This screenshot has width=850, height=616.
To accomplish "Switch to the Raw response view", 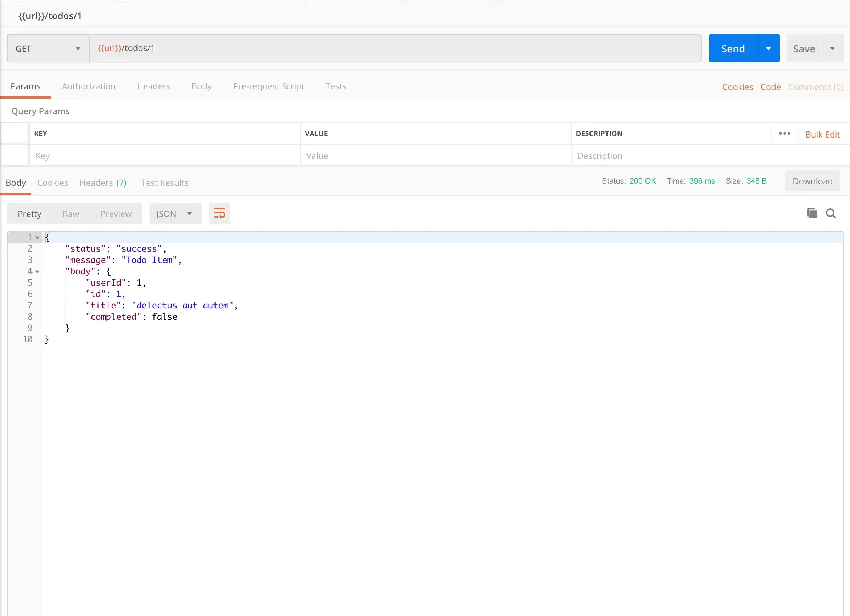I will (71, 214).
